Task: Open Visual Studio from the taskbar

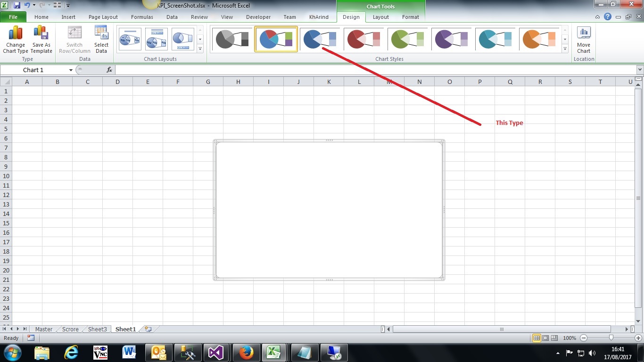Action: [x=217, y=353]
